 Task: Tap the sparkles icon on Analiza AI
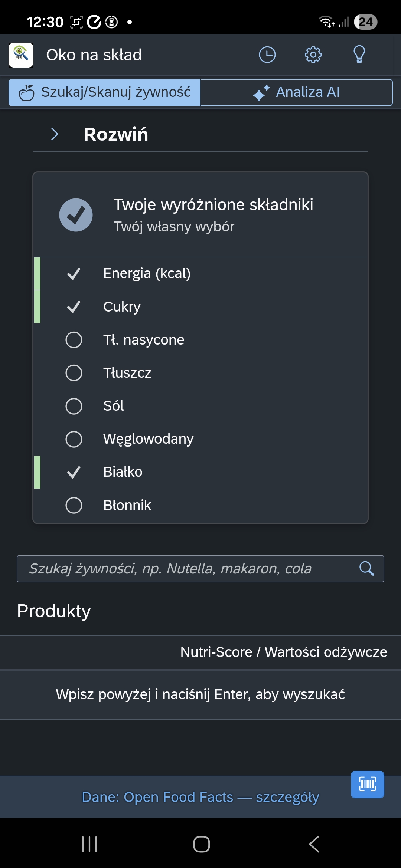[x=261, y=92]
